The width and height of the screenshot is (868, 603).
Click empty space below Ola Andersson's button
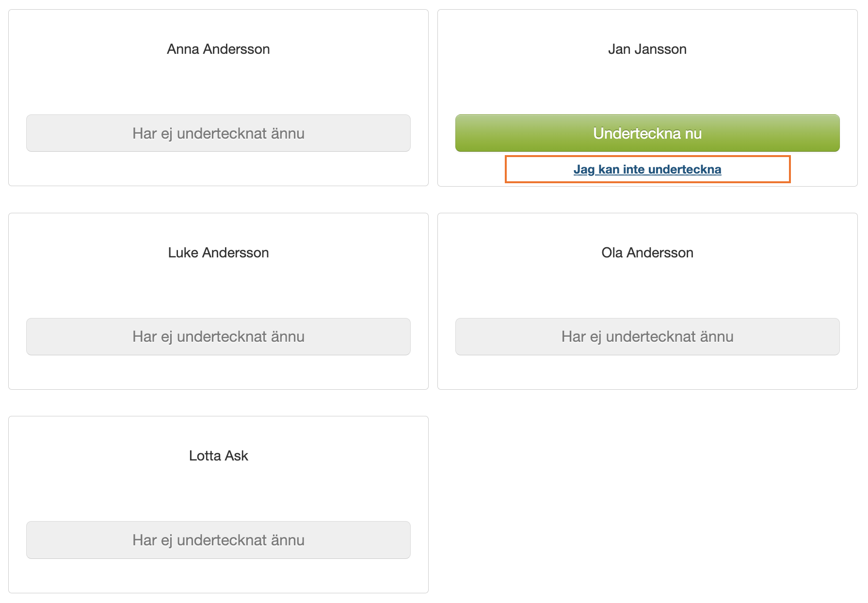coord(647,372)
